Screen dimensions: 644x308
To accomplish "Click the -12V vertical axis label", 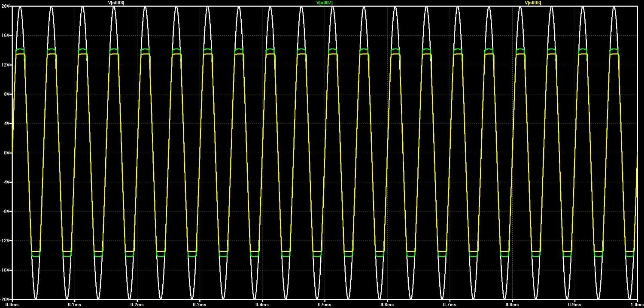I will [x=5, y=241].
